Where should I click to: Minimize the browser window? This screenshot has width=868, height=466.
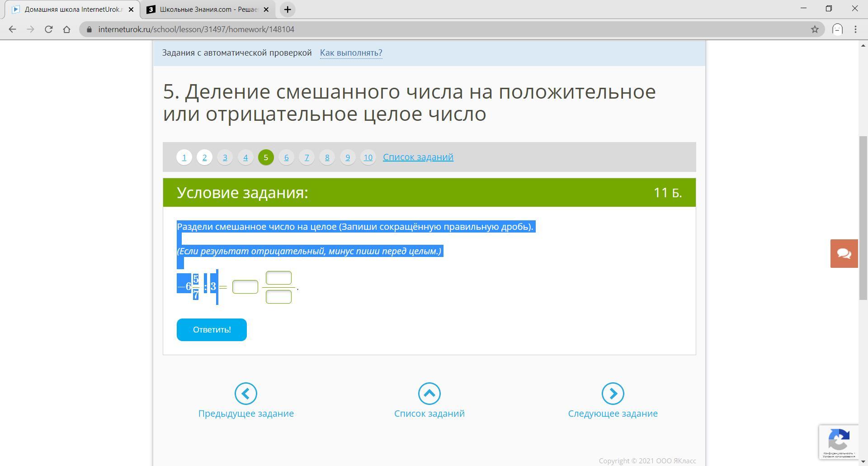tap(803, 9)
